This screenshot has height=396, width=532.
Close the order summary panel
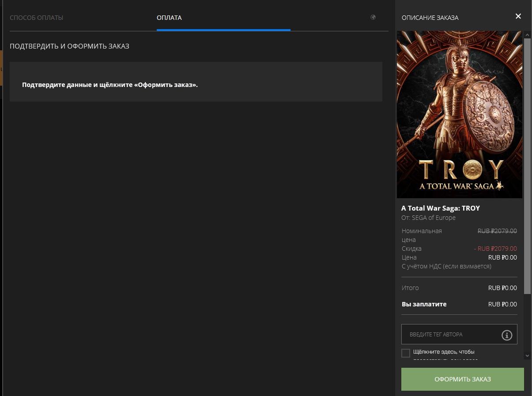coord(518,16)
